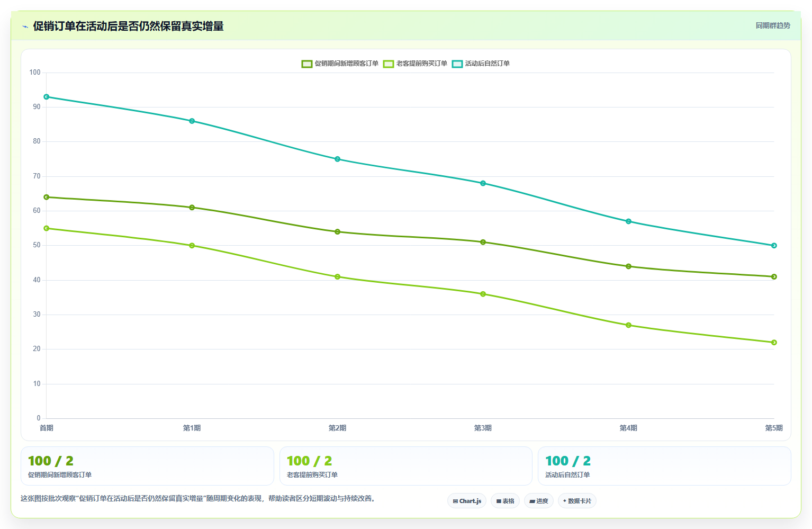Viewport: 812px width, 529px height.
Task: Select the teal data point at 第5期
Action: [774, 246]
